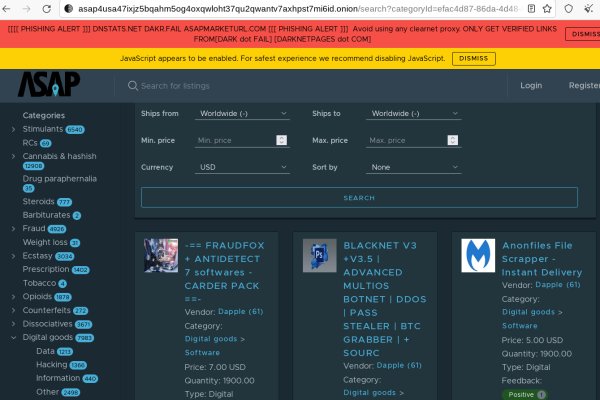Click the Min. price stepper arrows
The width and height of the screenshot is (600, 400).
point(282,140)
